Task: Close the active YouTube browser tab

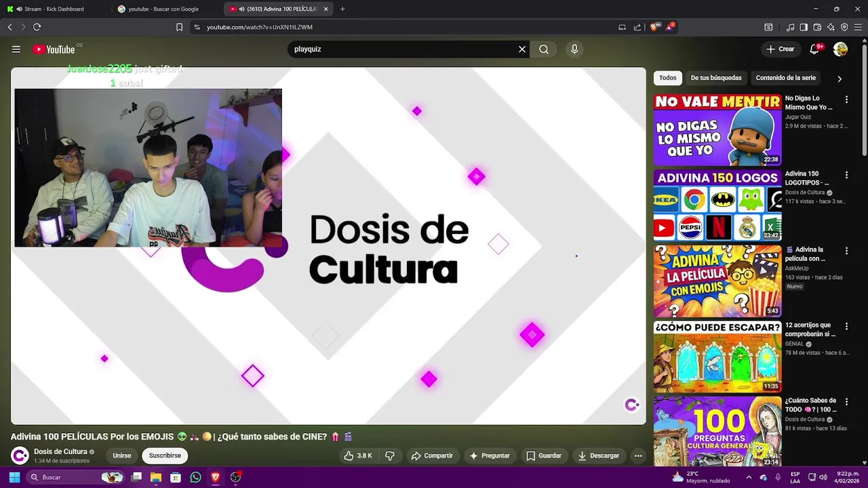Action: pyautogui.click(x=325, y=9)
